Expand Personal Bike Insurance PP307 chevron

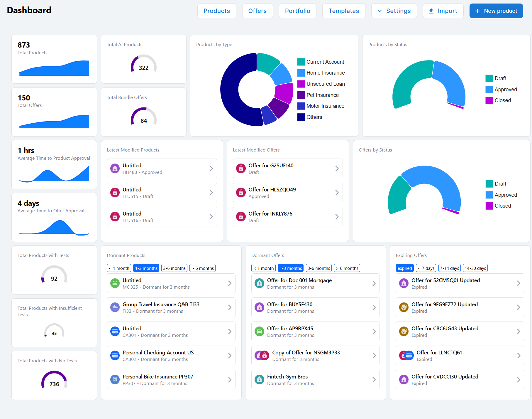pyautogui.click(x=230, y=379)
